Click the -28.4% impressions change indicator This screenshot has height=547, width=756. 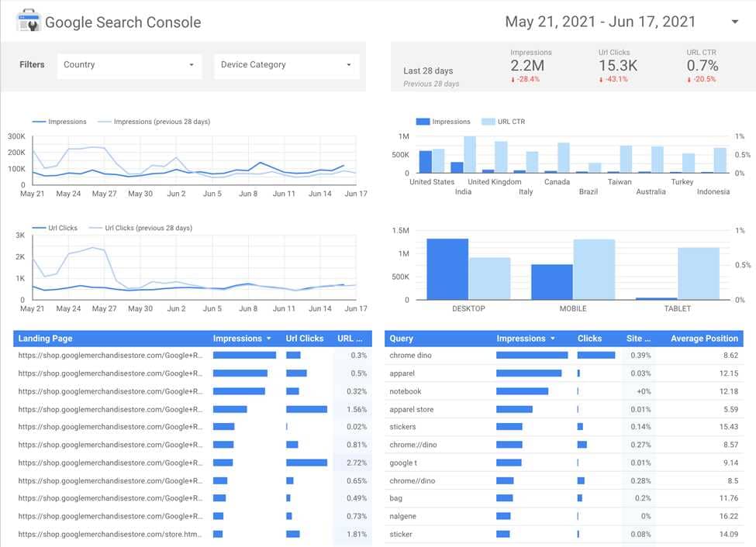tap(525, 79)
